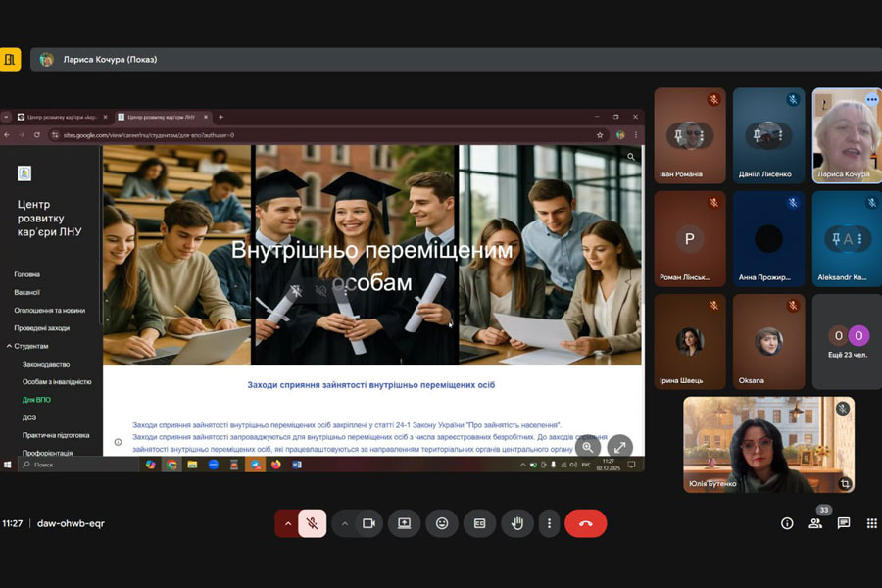Click the site logo above Центр розвитку кар'єри ЛНУ

pyautogui.click(x=24, y=173)
